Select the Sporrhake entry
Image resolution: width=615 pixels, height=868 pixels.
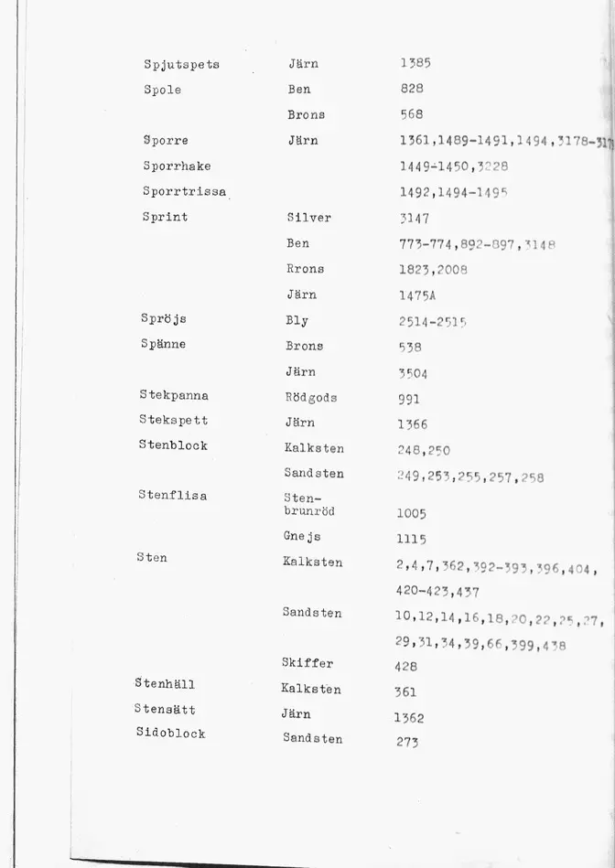177,166
